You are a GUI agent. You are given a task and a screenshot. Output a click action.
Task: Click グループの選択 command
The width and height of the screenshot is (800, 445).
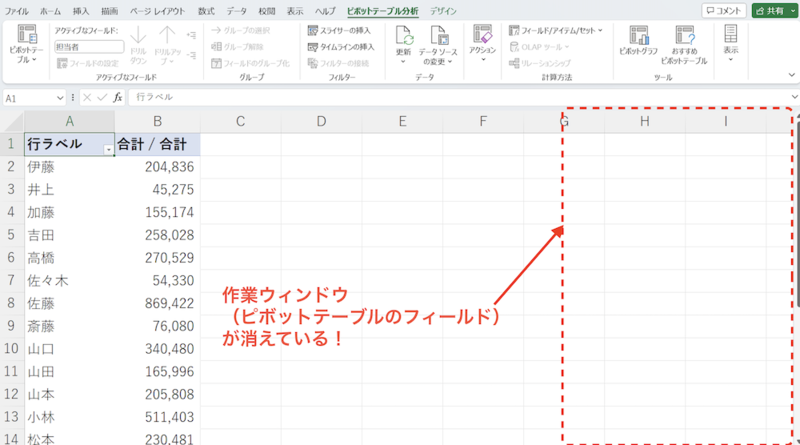240,31
